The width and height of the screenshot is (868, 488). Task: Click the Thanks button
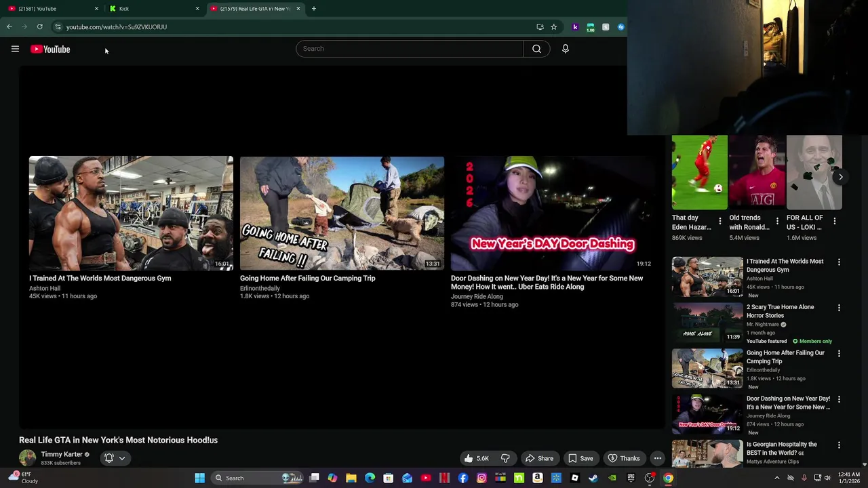623,458
